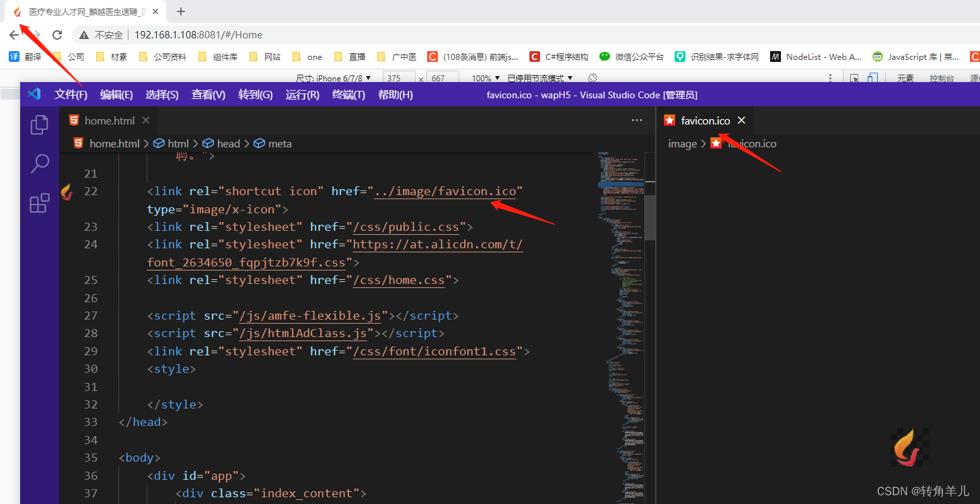The image size is (980, 504).
Task: Open 翻译 bookmark
Action: pyautogui.click(x=26, y=57)
